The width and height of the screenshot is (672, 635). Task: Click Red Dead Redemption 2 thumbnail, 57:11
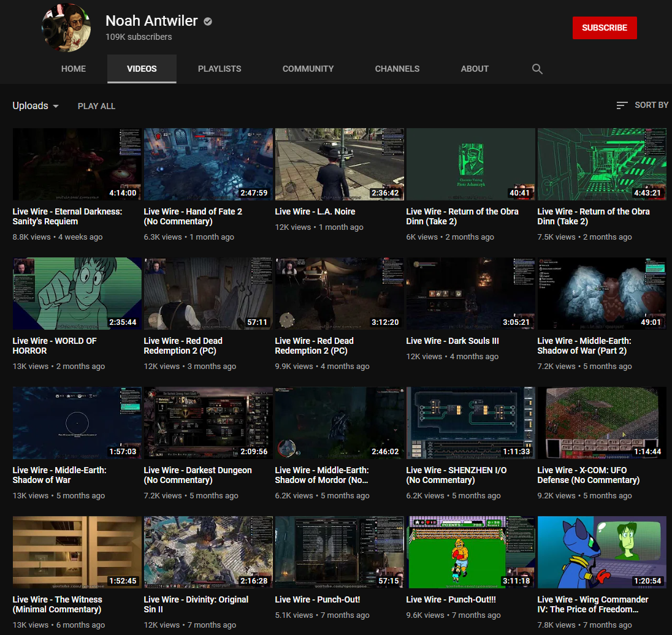click(208, 294)
